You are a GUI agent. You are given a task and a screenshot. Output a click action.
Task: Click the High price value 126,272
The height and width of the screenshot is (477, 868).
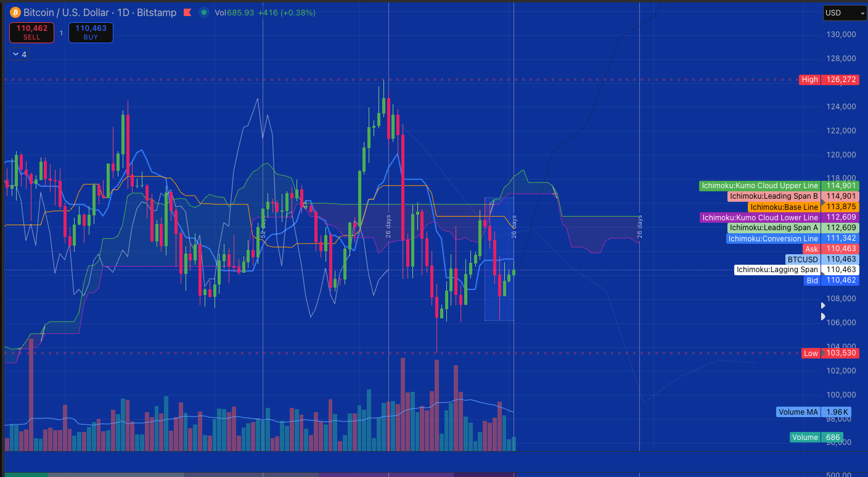coord(840,80)
